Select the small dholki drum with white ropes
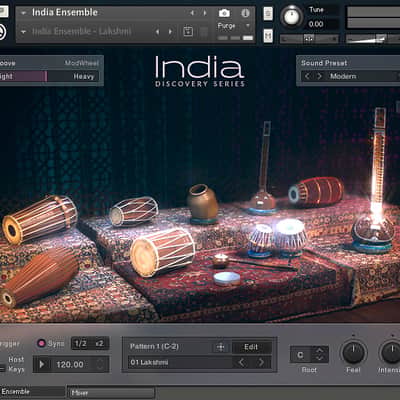Screen dimensions: 400x400 [134, 211]
